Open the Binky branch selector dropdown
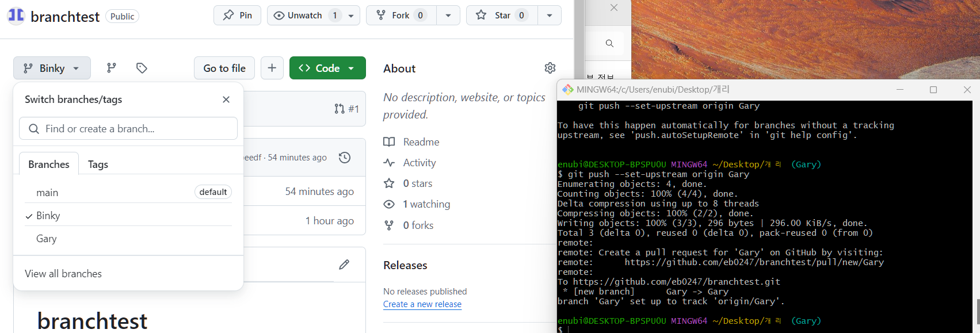The width and height of the screenshot is (980, 333). tap(52, 68)
